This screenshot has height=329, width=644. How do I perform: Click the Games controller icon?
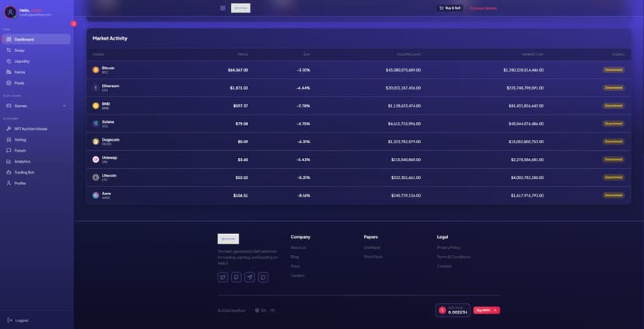pos(9,106)
